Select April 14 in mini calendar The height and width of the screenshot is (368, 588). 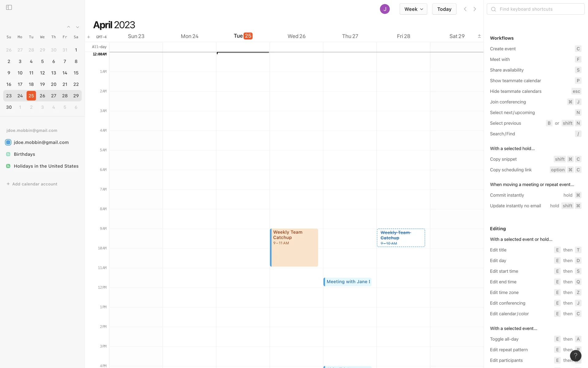tap(65, 73)
